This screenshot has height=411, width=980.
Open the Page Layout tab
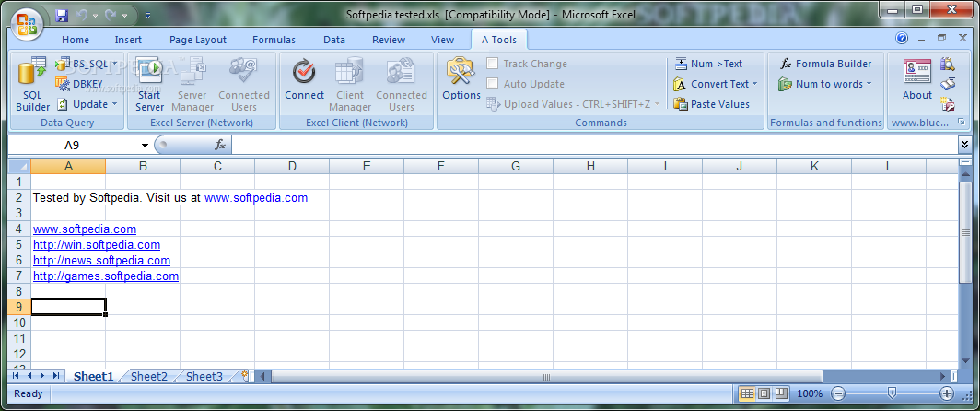(197, 40)
